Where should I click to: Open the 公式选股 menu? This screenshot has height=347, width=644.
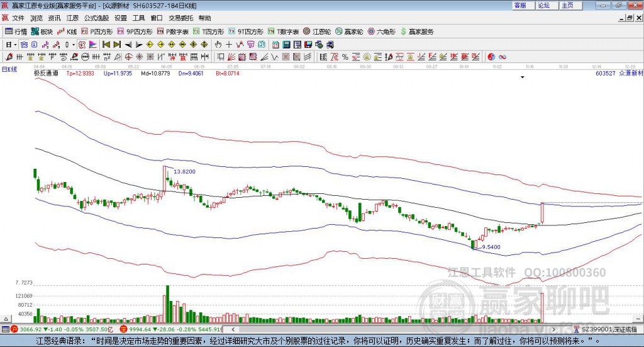(96, 18)
